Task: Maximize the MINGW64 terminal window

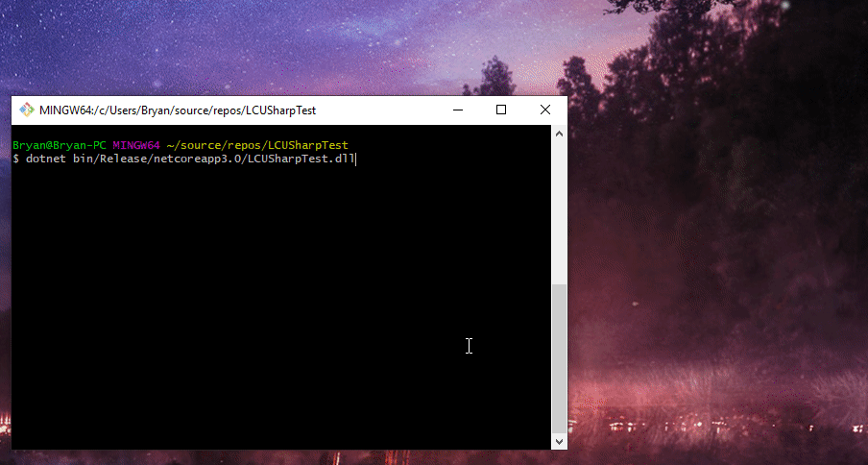Action: click(501, 110)
